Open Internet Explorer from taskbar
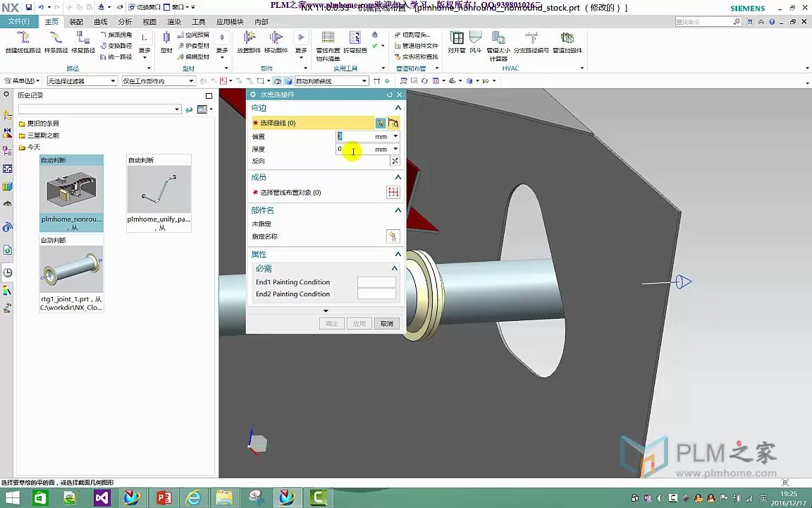The height and width of the screenshot is (508, 812). (193, 498)
